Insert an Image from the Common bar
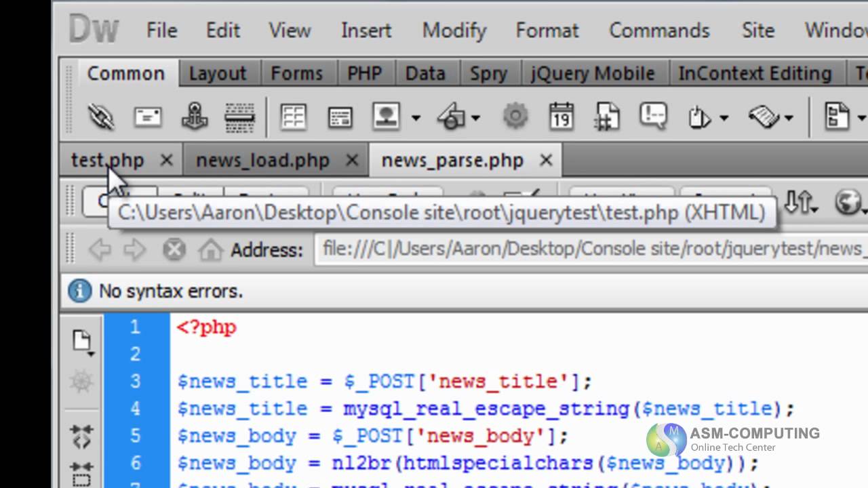Viewport: 868px width, 488px height. pyautogui.click(x=387, y=117)
